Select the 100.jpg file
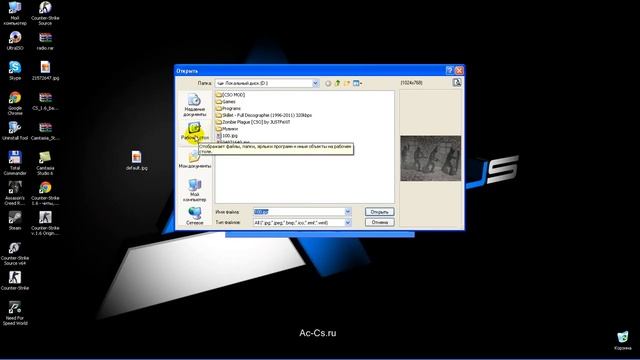 click(227, 136)
